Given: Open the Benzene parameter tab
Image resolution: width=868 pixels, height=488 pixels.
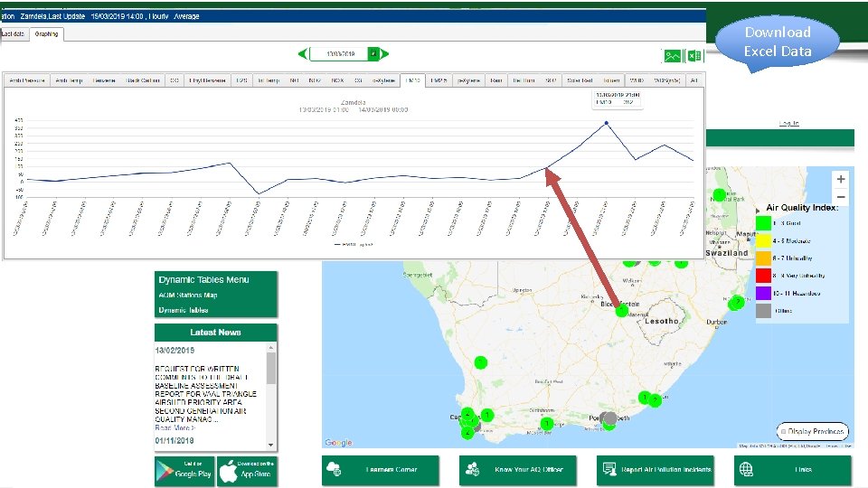Looking at the screenshot, I should click(x=103, y=80).
